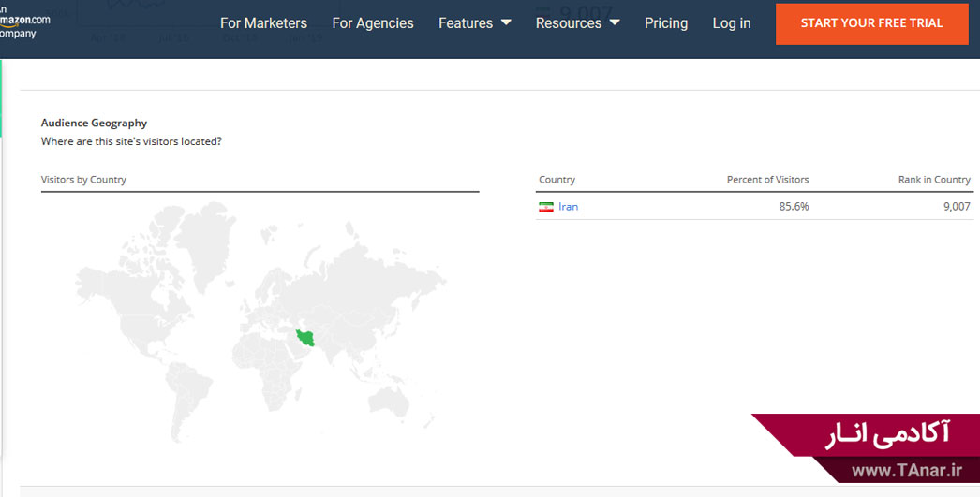Image resolution: width=980 pixels, height=497 pixels.
Task: Click the www.TAnar.ir website address
Action: (910, 470)
